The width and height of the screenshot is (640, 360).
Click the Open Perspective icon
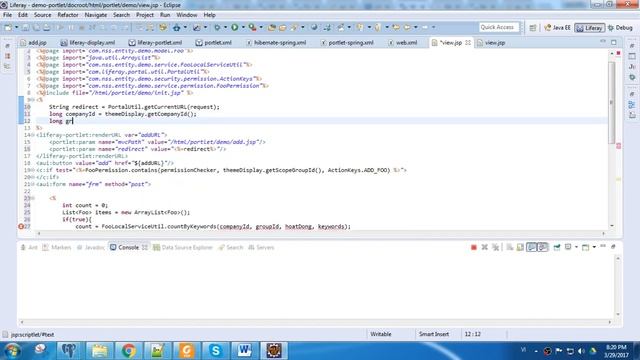[533, 28]
